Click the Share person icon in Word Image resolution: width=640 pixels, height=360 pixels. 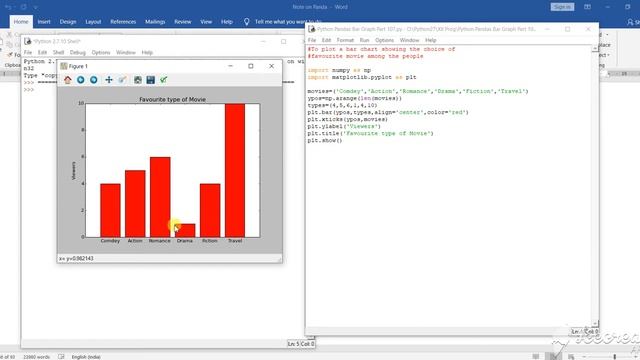click(630, 22)
